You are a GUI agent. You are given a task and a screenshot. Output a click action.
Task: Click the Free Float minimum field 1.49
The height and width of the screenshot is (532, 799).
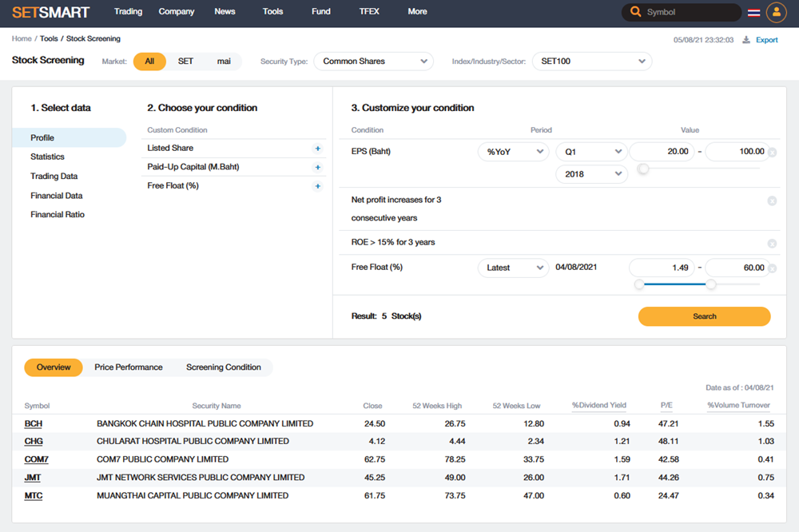pos(662,268)
